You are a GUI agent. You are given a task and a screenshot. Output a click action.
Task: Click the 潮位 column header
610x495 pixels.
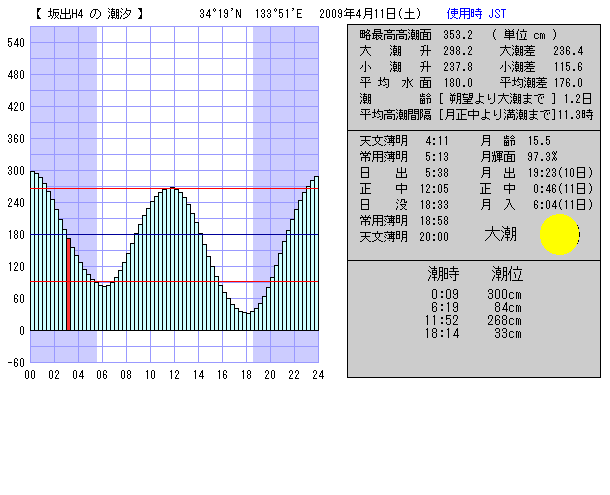click(x=507, y=274)
